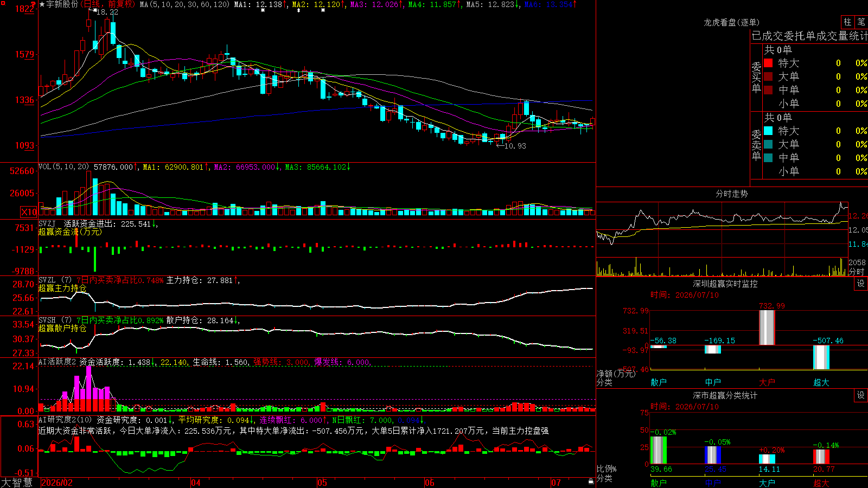Click the green 散户 39.66 bar in 深市超赢分类统计
This screenshot has height=488, width=868.
659,450
